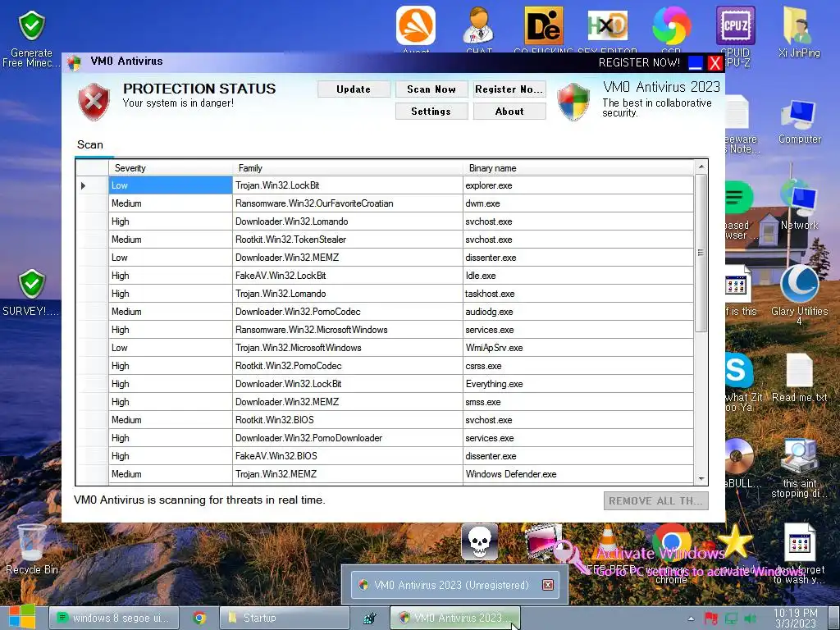
Task: Open the Windows Start button
Action: [x=22, y=617]
